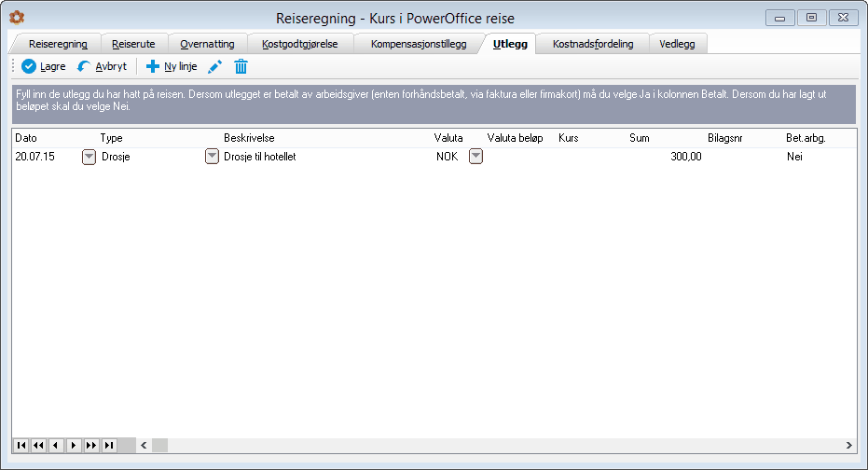Cancel changes with Avbryt
Image resolution: width=868 pixels, height=470 pixels.
coord(102,66)
